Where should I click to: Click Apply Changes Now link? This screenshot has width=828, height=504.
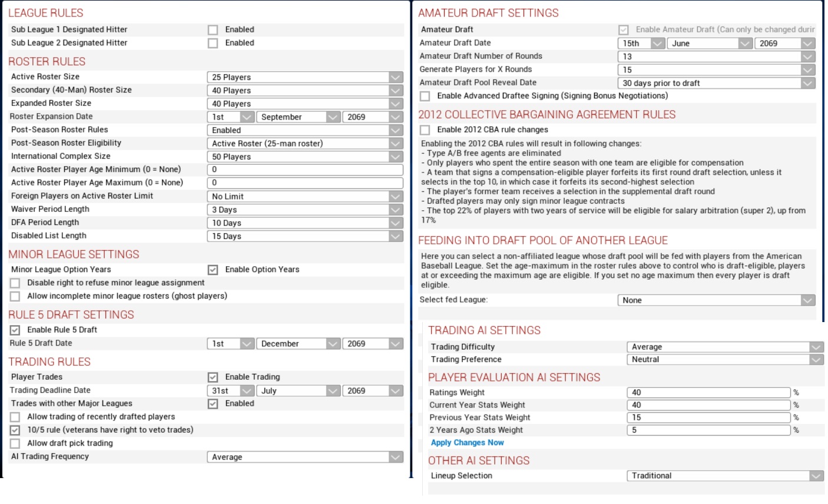tap(467, 443)
